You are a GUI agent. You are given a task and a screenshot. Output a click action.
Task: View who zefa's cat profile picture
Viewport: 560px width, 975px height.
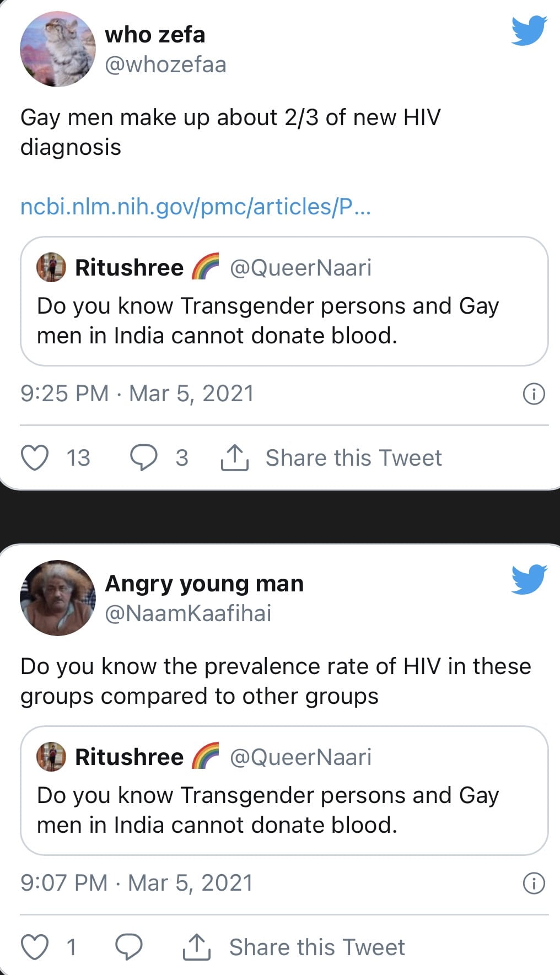click(57, 49)
